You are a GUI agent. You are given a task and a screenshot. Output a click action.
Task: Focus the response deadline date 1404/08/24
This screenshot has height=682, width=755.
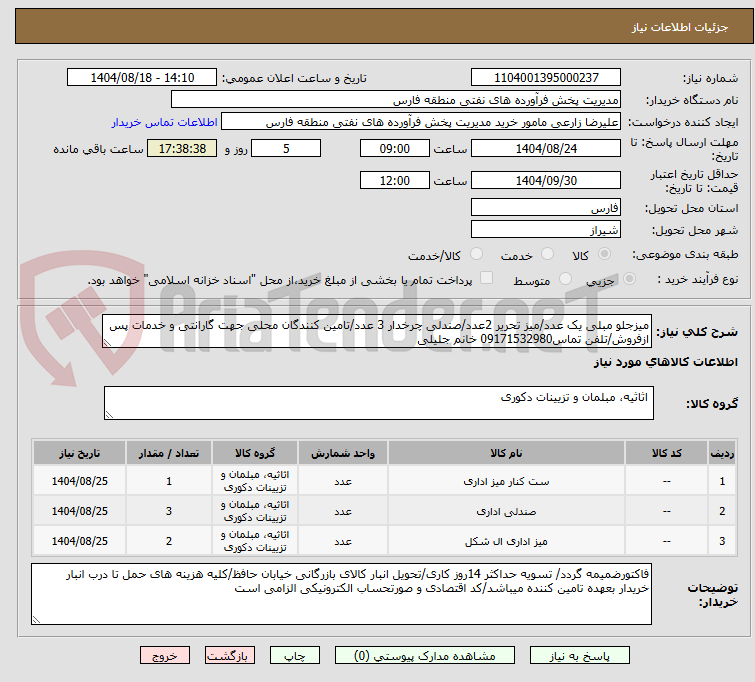click(x=546, y=148)
